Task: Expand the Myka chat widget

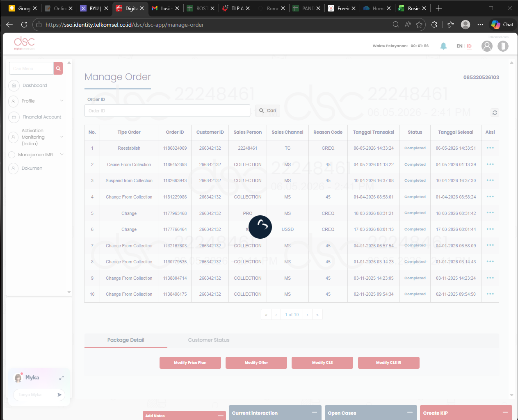Action: pos(62,378)
